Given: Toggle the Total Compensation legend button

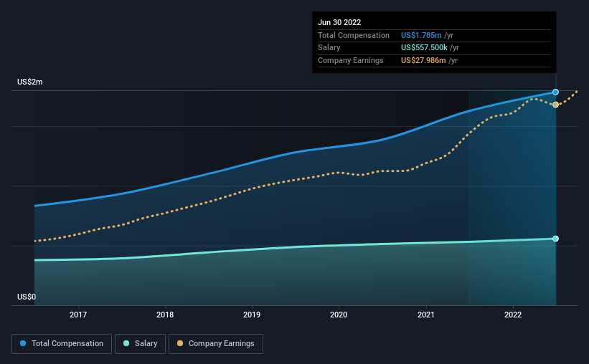Looking at the screenshot, I should [62, 344].
